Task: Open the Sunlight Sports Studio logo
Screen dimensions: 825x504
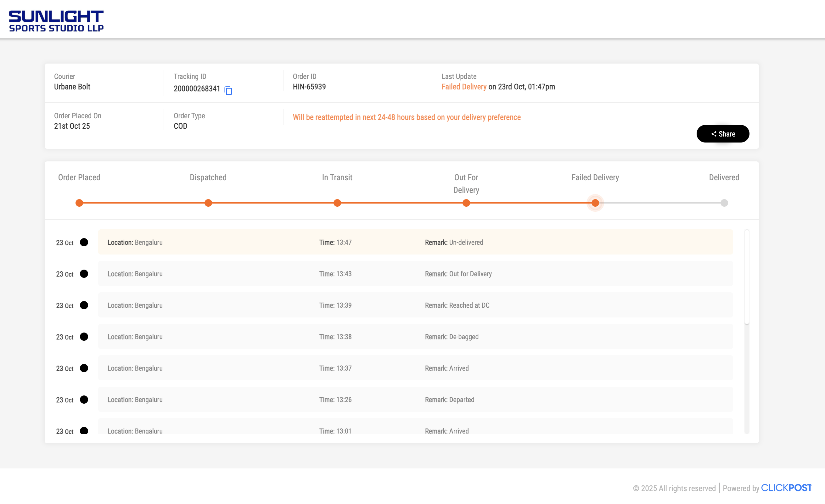Action: tap(56, 21)
